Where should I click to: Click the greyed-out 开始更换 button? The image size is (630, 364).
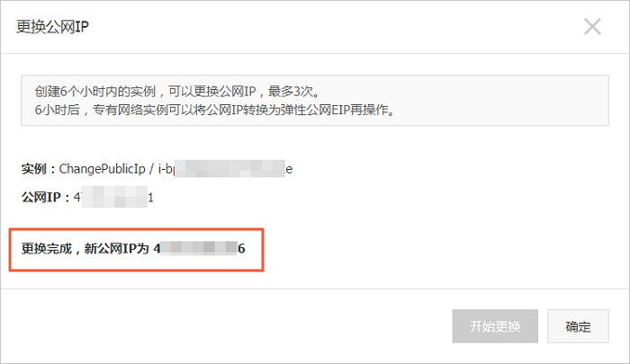(495, 326)
